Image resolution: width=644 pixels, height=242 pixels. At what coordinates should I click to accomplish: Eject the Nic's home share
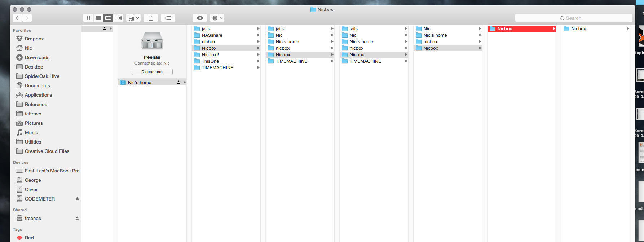[178, 82]
